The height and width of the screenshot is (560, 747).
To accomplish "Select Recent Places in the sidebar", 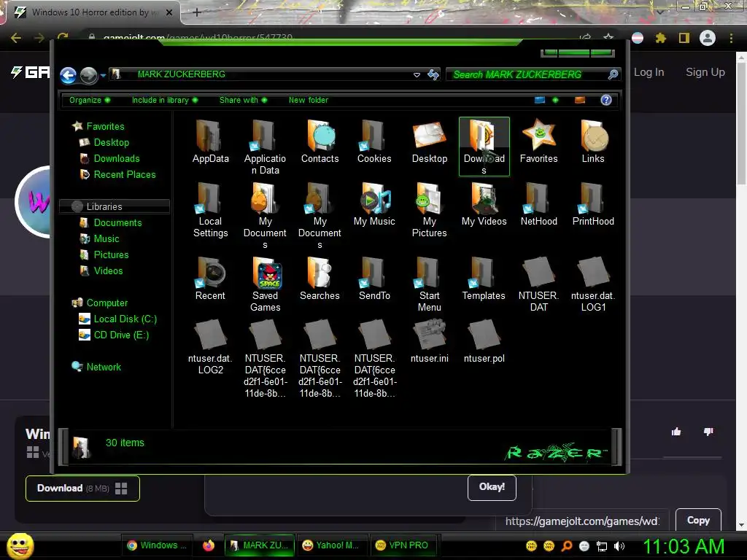I will click(117, 174).
